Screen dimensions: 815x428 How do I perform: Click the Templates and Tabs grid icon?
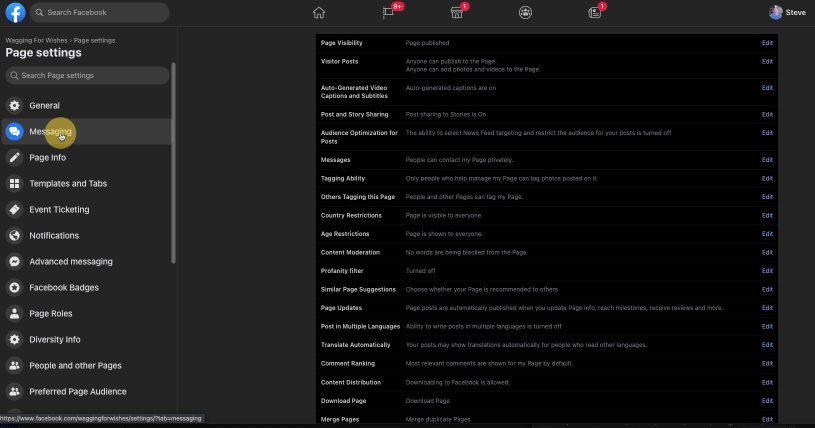tap(15, 184)
